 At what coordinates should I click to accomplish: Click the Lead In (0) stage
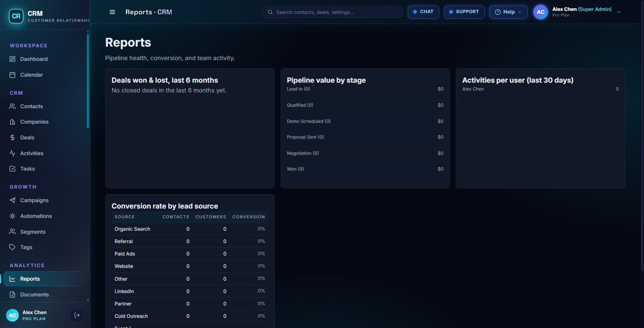pos(298,89)
